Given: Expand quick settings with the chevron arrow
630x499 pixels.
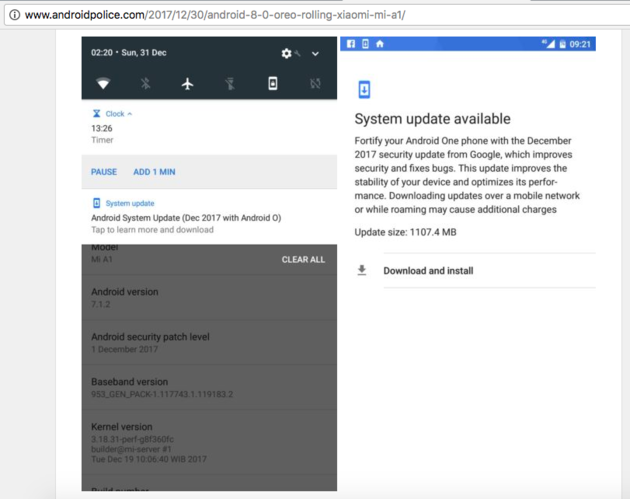Looking at the screenshot, I should coord(315,53).
